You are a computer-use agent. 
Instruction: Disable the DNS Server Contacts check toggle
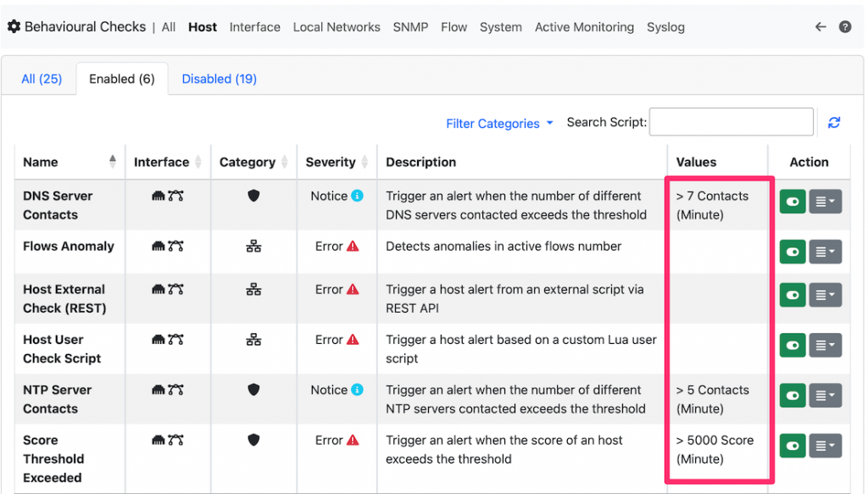pyautogui.click(x=793, y=202)
